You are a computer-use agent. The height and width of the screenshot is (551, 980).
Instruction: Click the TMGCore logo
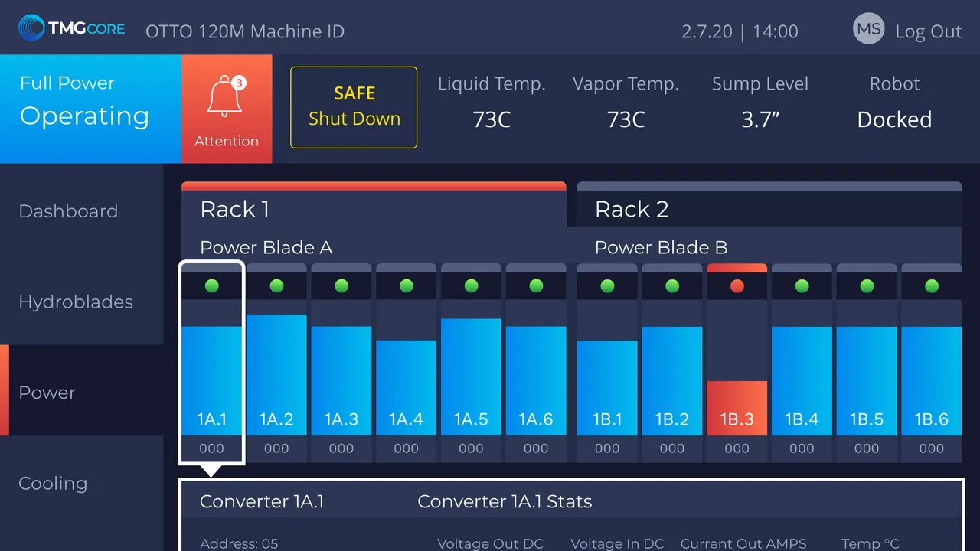[x=72, y=28]
